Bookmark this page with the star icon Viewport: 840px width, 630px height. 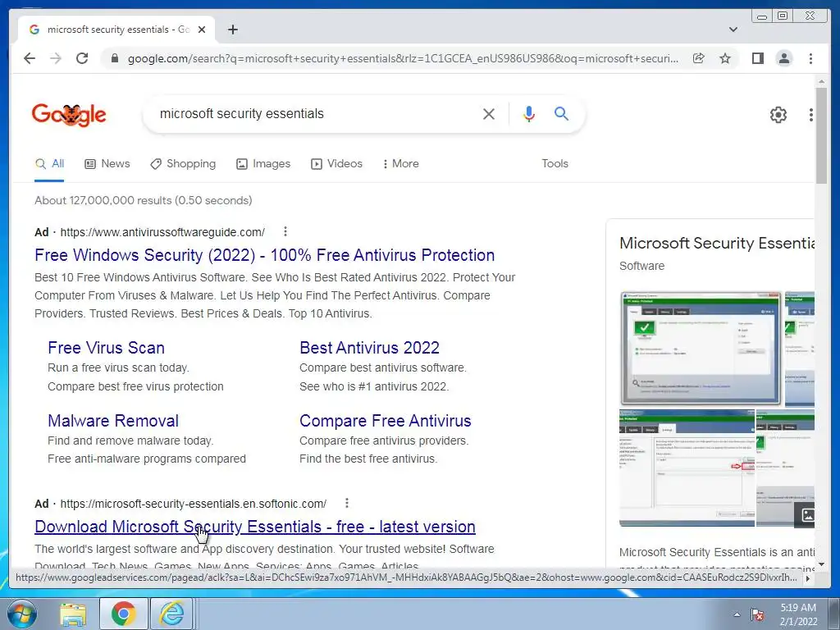[725, 58]
